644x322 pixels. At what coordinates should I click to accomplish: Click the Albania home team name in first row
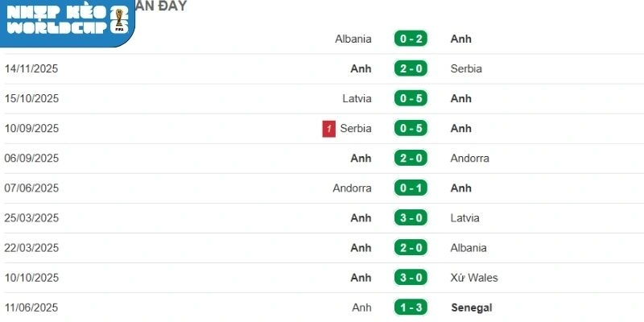point(353,39)
